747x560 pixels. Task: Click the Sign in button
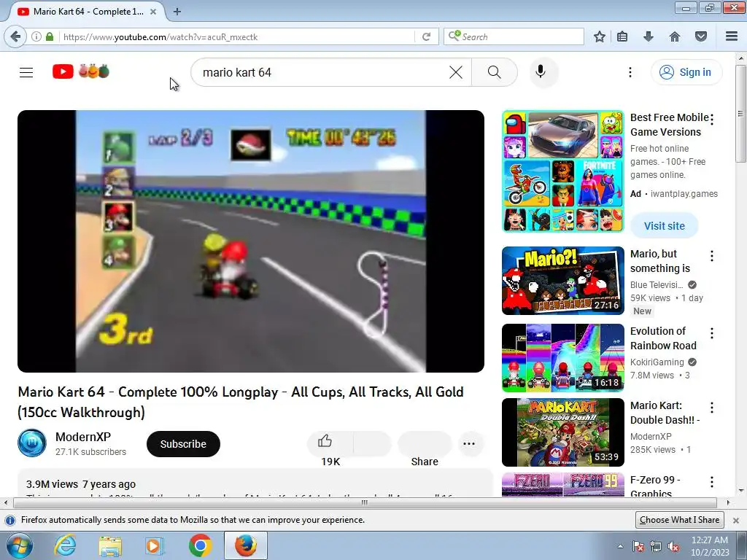[686, 72]
